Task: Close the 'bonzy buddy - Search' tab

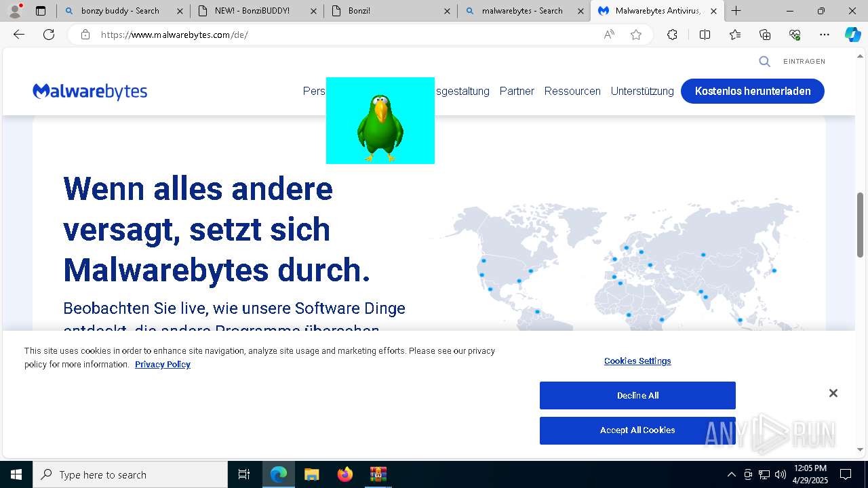Action: point(180,11)
